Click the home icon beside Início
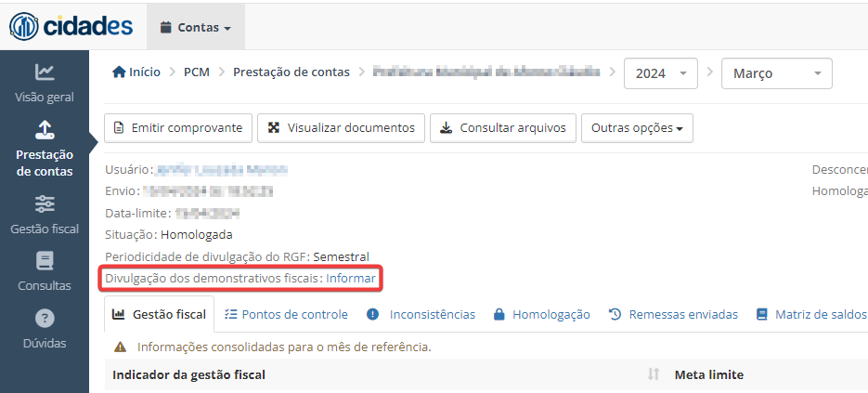 click(x=119, y=72)
